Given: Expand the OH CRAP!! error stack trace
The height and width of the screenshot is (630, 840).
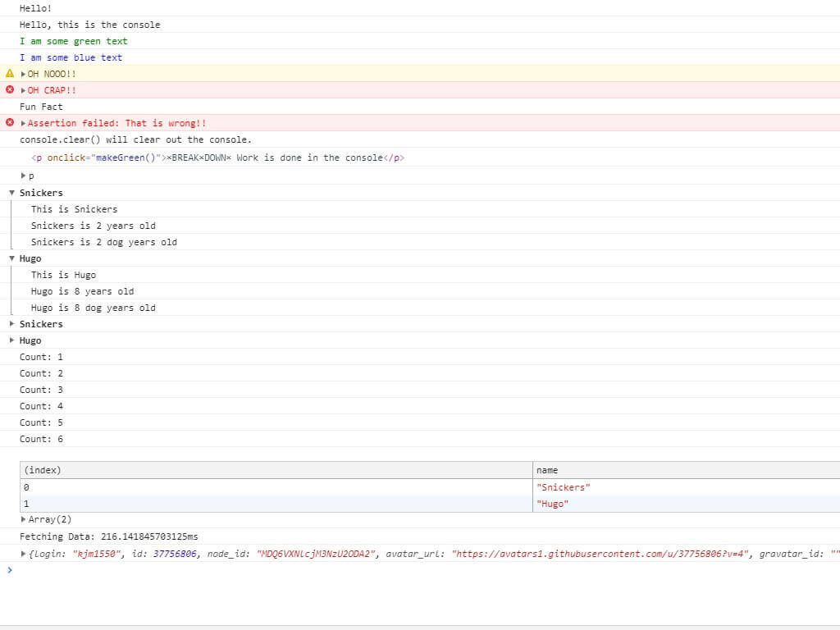Looking at the screenshot, I should (x=23, y=90).
